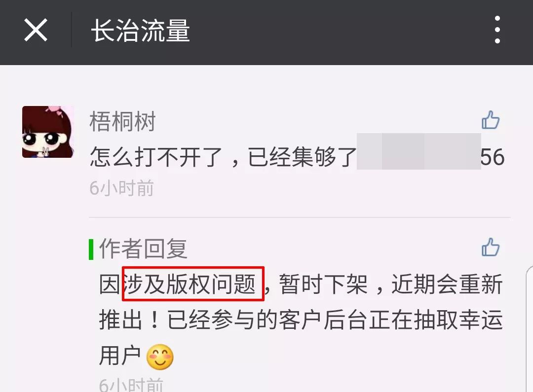The width and height of the screenshot is (533, 392).
Task: Close the page using the X icon
Action: (36, 30)
